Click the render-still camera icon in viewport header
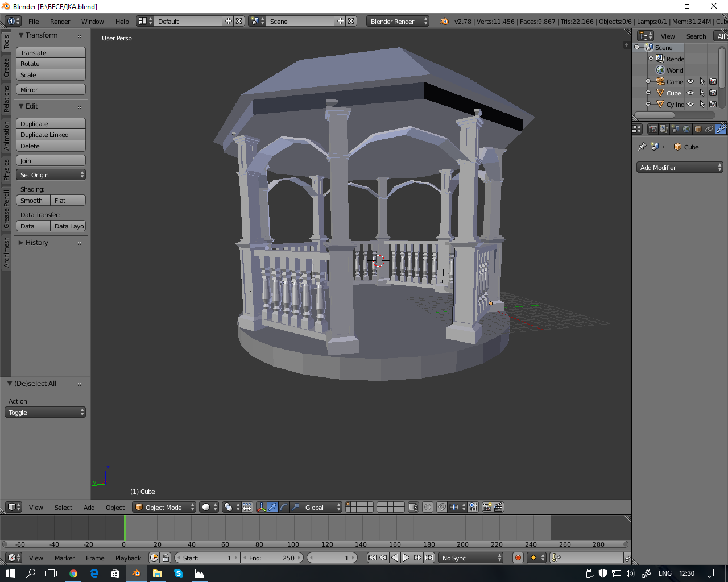 (x=486, y=507)
